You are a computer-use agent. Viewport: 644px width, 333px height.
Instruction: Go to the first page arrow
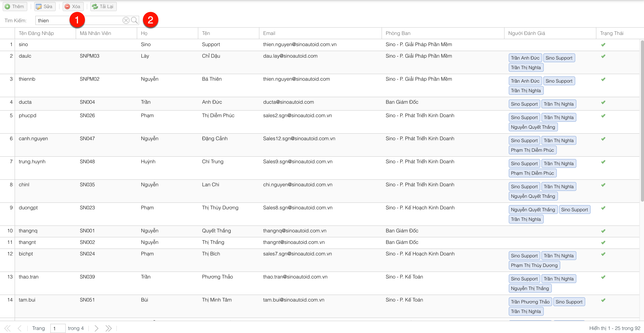point(7,328)
